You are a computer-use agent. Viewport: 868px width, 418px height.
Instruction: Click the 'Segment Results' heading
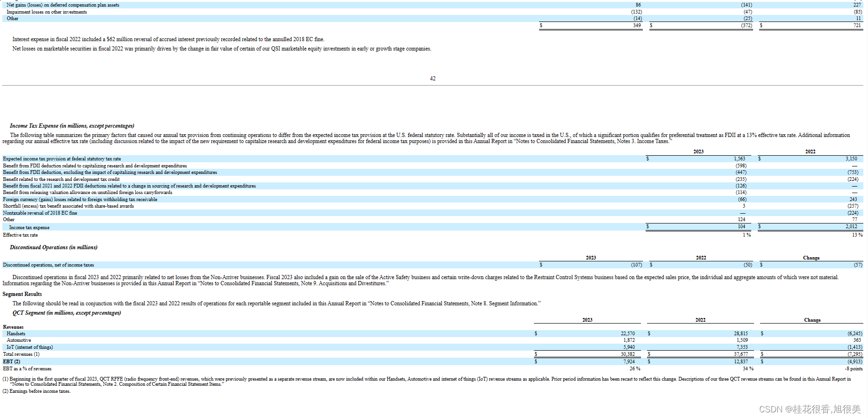click(x=22, y=294)
